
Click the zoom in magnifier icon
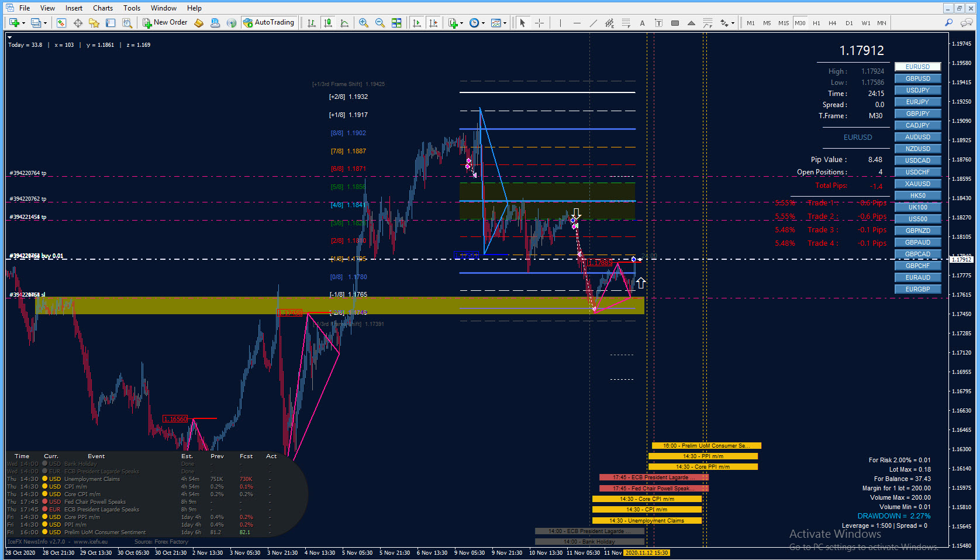point(364,23)
